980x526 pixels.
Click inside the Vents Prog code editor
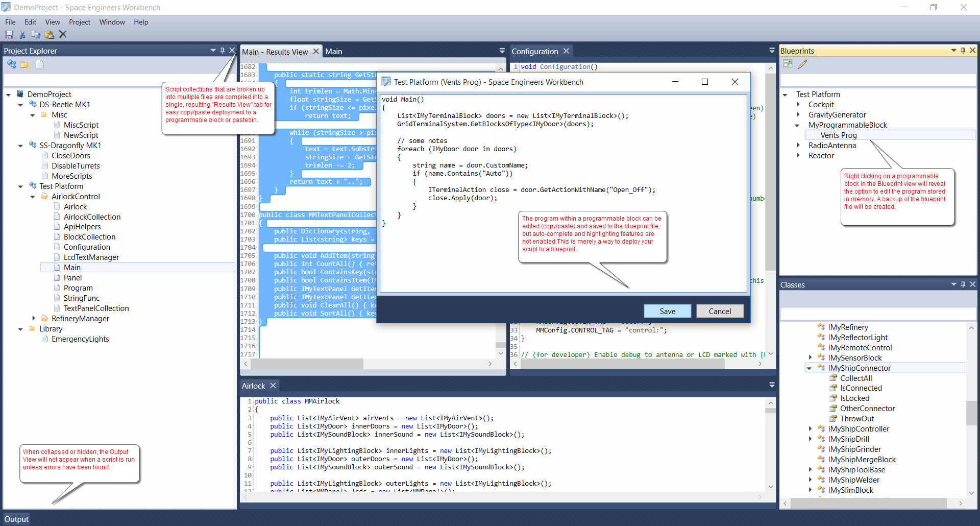click(563, 193)
